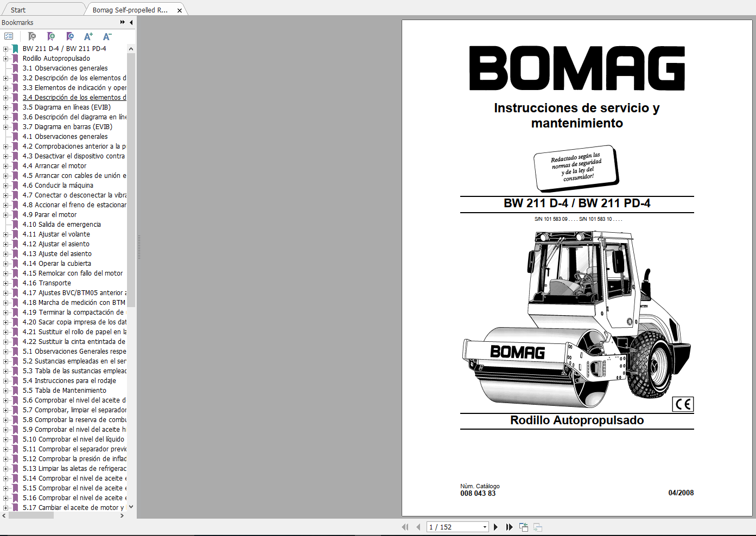Expand the 5.5 Tabla de Mantenimiento bookmark
This screenshot has height=536, width=756.
tap(5, 391)
